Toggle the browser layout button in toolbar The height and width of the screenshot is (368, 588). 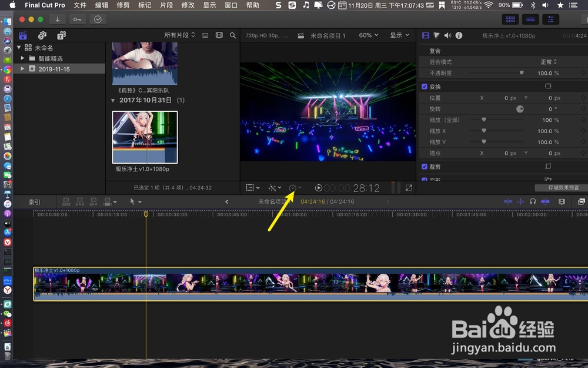[510, 19]
